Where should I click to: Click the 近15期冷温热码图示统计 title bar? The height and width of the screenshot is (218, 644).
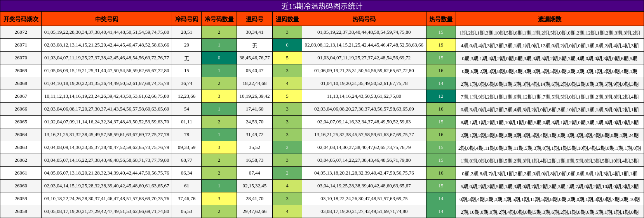pyautogui.click(x=322, y=6)
